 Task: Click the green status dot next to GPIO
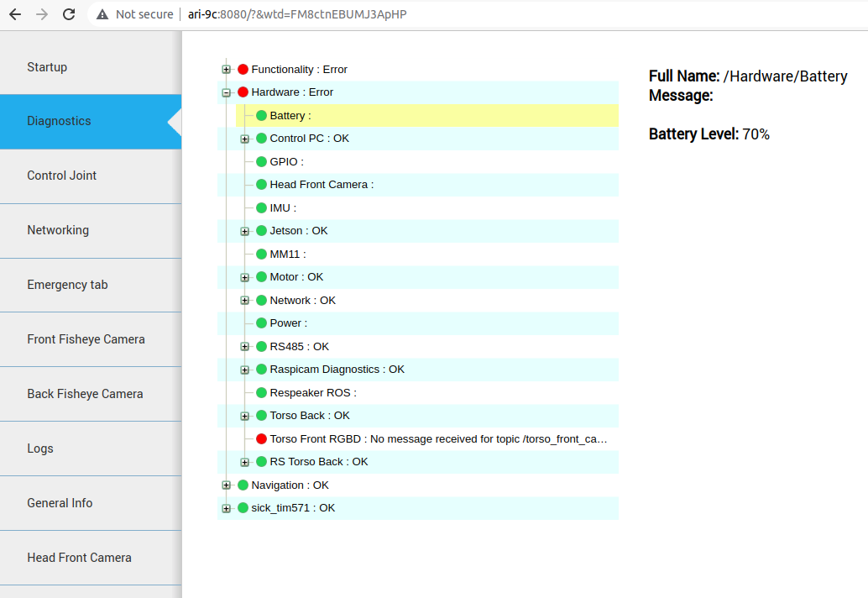[x=262, y=162]
